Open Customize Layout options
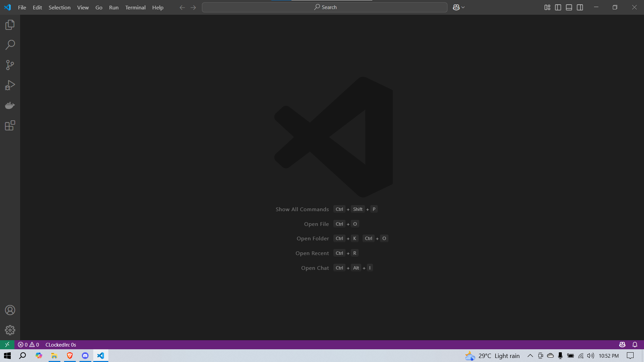 [x=547, y=7]
